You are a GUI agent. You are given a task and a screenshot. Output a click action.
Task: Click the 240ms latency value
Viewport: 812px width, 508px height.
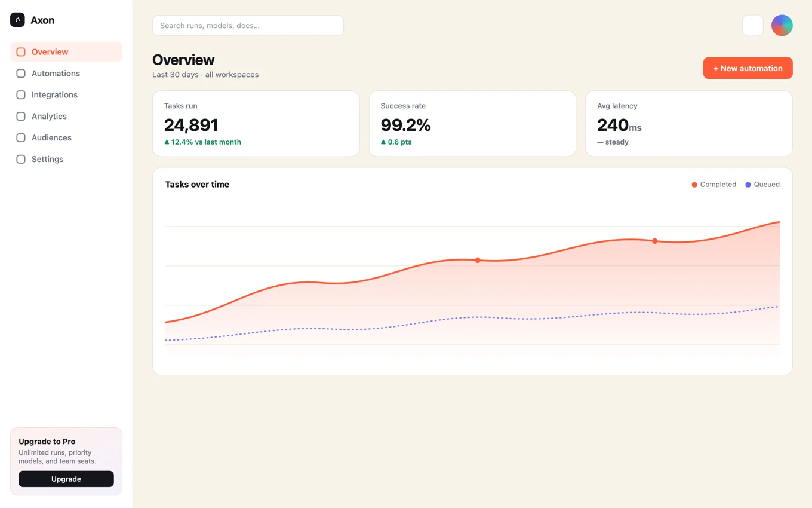point(619,125)
